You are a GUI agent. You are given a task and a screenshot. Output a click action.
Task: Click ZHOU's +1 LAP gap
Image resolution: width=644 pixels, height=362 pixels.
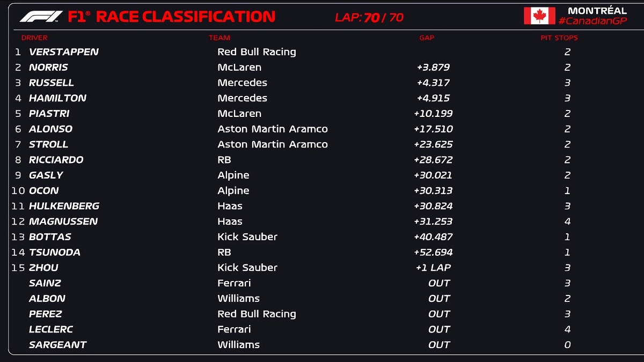[433, 268]
